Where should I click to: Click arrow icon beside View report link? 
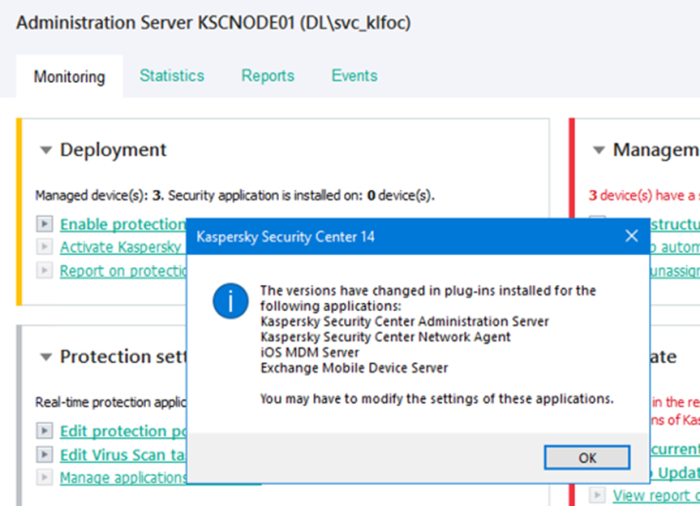[x=596, y=494]
